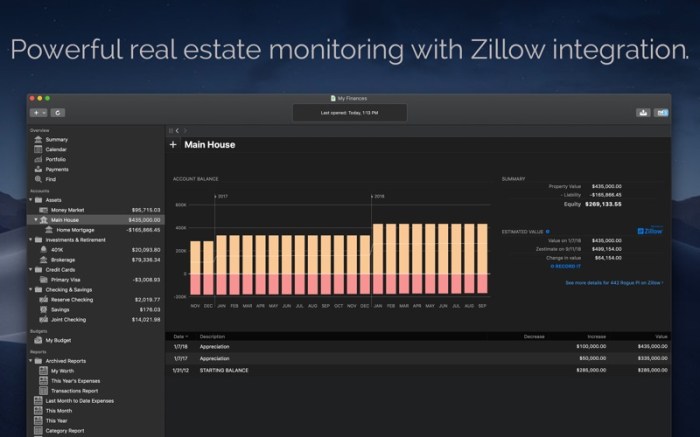Click the RECORD IT link
The height and width of the screenshot is (437, 700).
565,266
